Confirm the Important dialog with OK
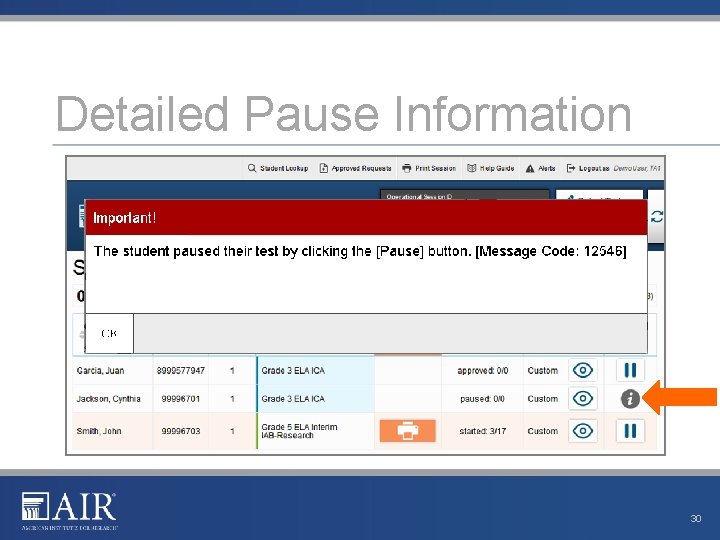720x540 pixels. click(x=109, y=333)
